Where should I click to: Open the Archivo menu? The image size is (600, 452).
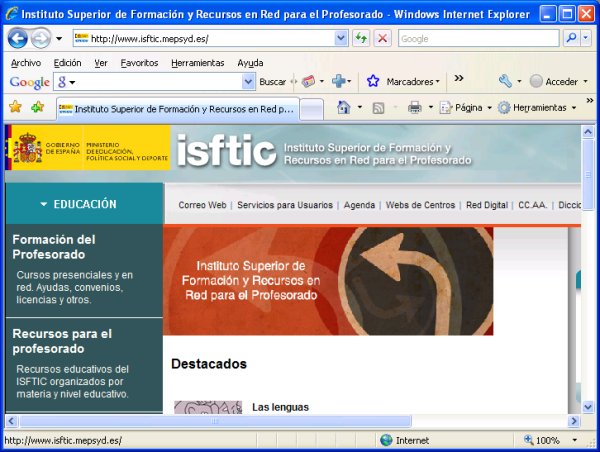(x=26, y=62)
